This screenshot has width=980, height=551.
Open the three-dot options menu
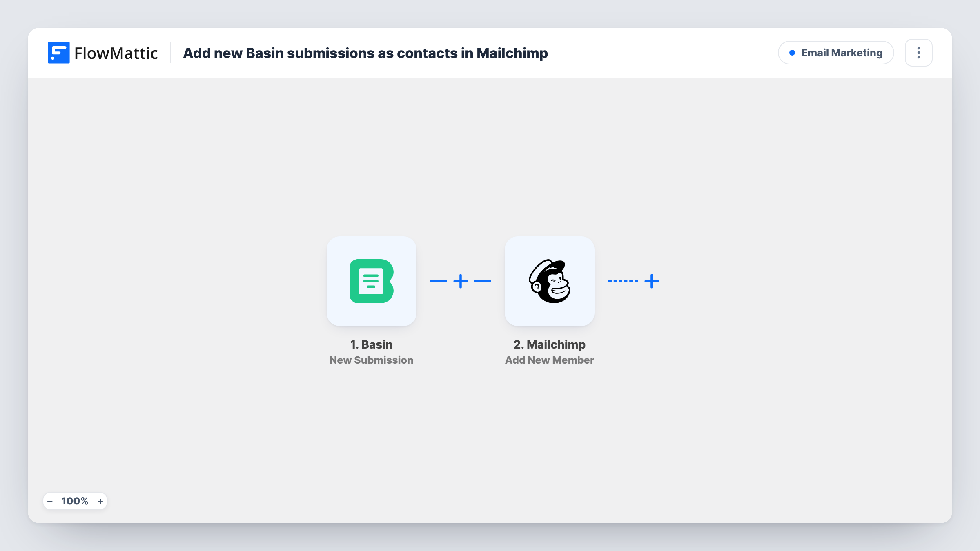pos(918,53)
